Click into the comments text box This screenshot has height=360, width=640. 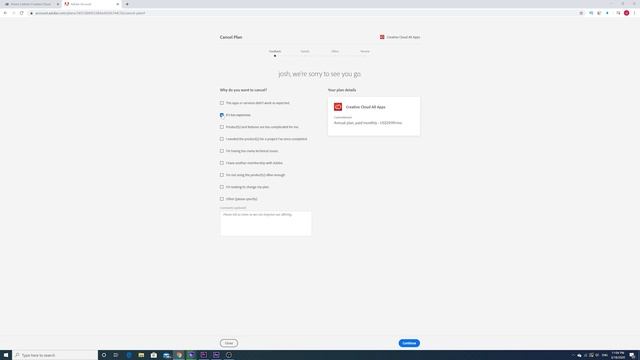click(x=266, y=223)
